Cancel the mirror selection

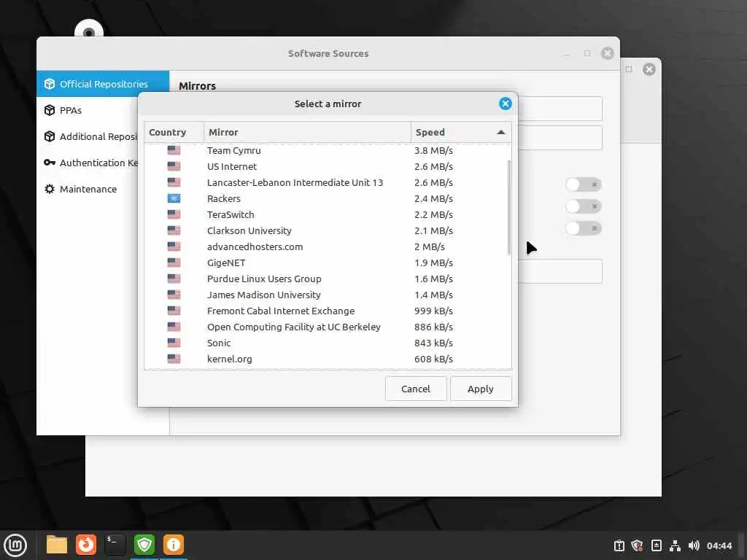[416, 389]
